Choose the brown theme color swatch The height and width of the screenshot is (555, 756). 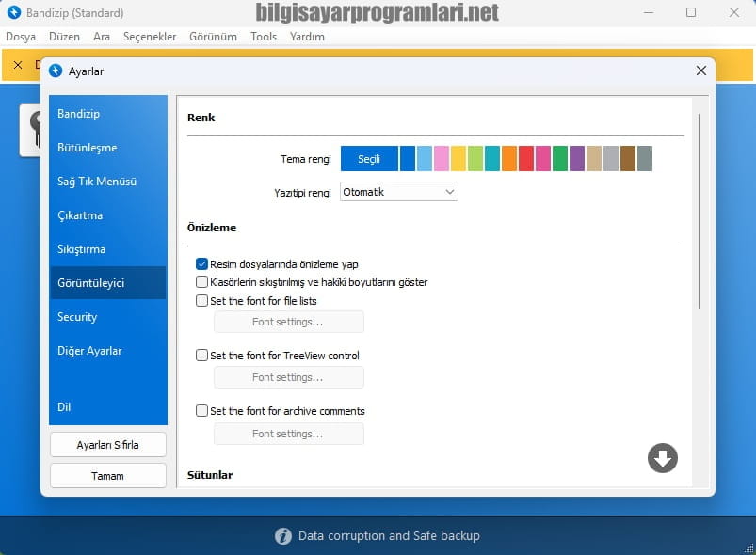click(628, 158)
